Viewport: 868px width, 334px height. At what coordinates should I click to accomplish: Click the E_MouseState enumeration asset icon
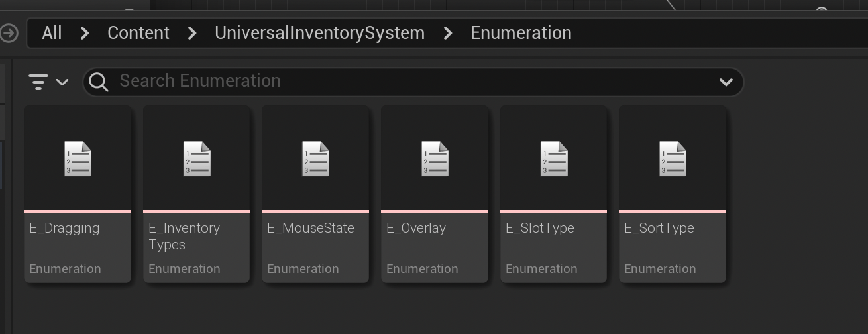coord(315,159)
